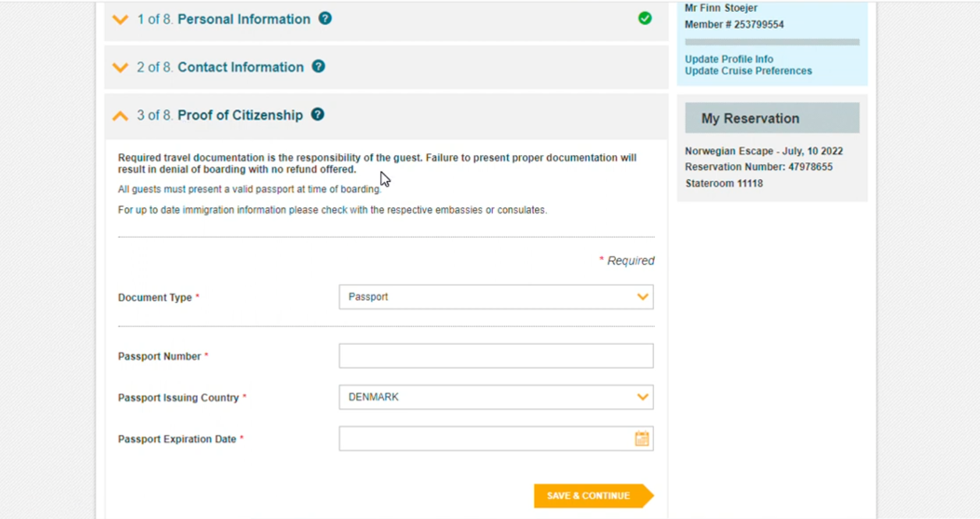Image resolution: width=980 pixels, height=519 pixels.
Task: Click the Passport Number field
Action: pyautogui.click(x=496, y=356)
